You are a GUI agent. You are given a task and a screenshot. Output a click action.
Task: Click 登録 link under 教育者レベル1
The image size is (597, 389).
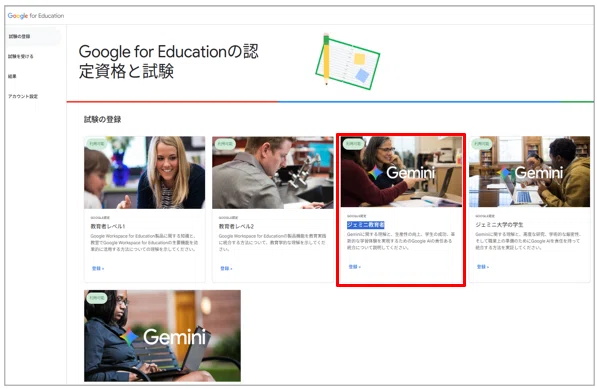click(x=98, y=268)
